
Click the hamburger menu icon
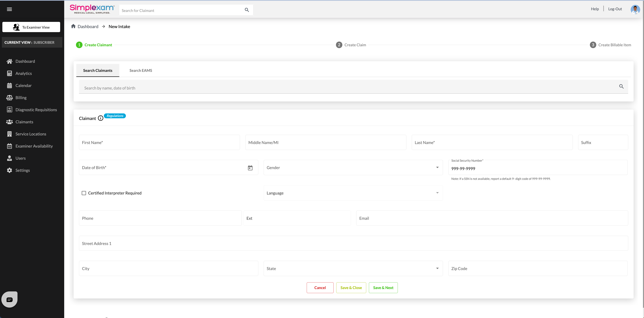(x=9, y=9)
